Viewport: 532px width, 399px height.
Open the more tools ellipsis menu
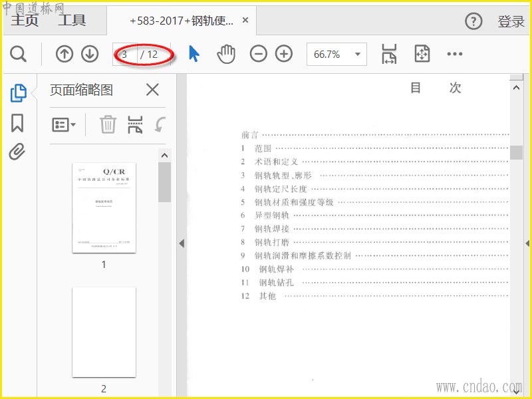pos(455,54)
